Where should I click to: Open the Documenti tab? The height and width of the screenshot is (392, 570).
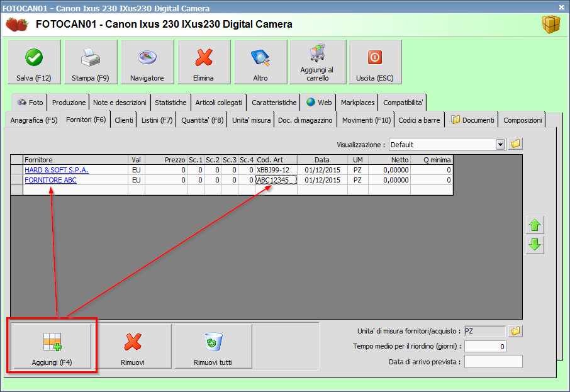tap(472, 120)
